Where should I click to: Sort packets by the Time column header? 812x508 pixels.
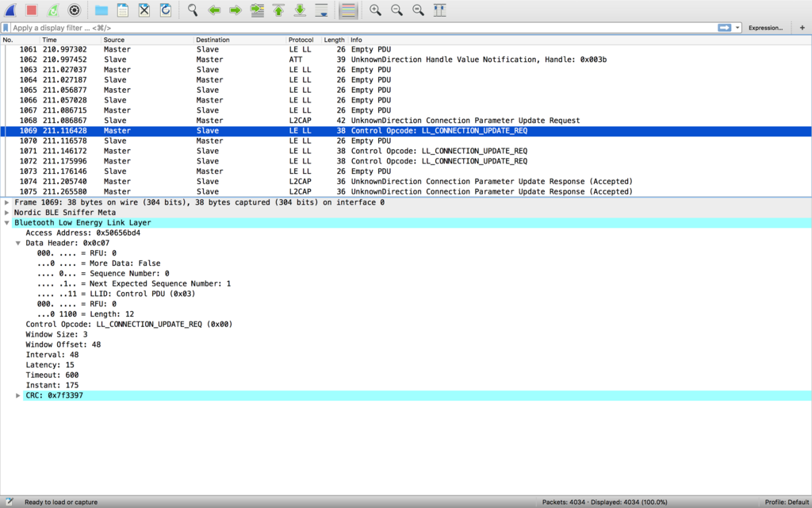point(70,40)
